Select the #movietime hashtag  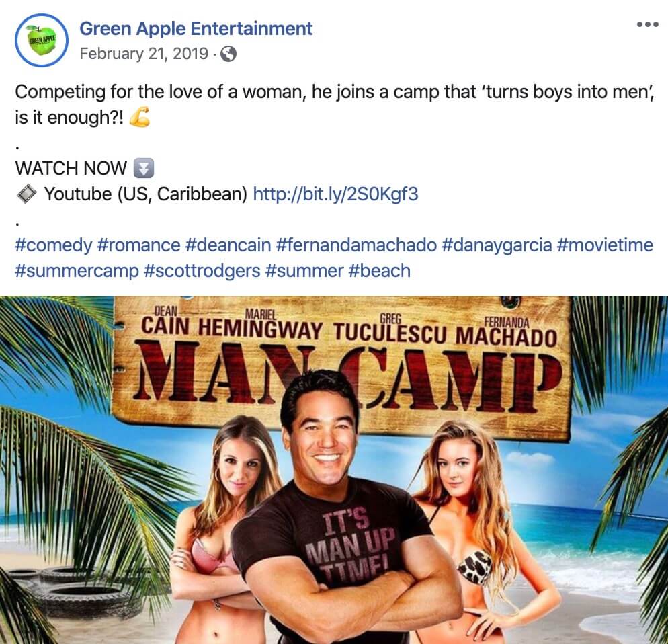click(605, 245)
